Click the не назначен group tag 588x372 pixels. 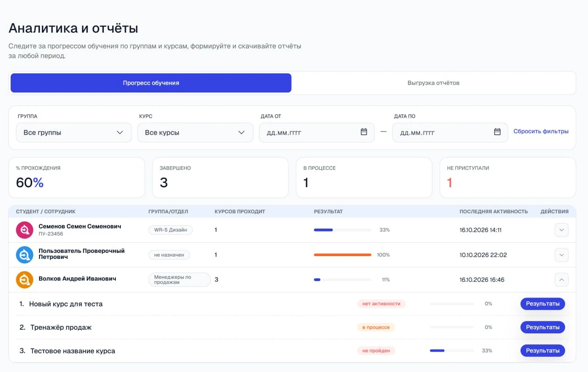[169, 255]
